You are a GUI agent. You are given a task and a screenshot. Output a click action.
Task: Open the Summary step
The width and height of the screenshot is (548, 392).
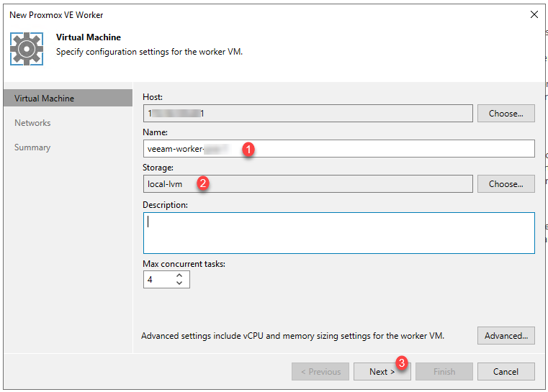pyautogui.click(x=32, y=147)
